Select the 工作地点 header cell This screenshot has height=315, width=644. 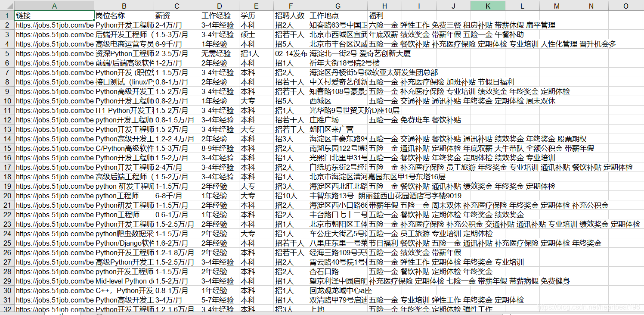[337, 16]
